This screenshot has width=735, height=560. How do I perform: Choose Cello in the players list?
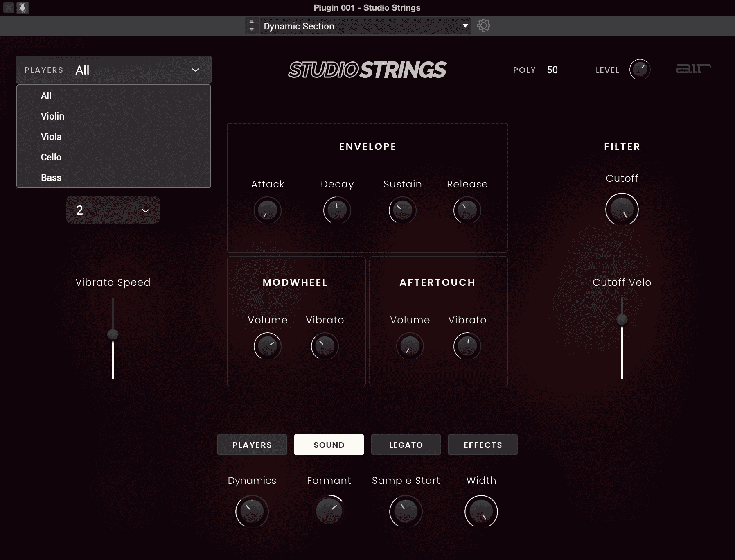pos(51,157)
